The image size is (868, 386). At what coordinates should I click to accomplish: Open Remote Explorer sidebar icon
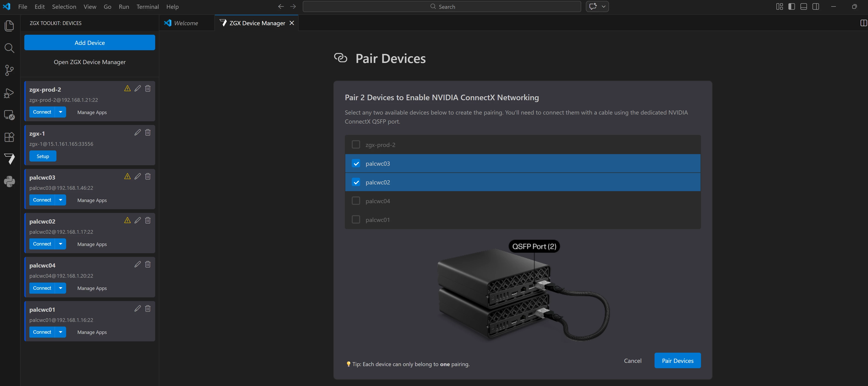[9, 115]
